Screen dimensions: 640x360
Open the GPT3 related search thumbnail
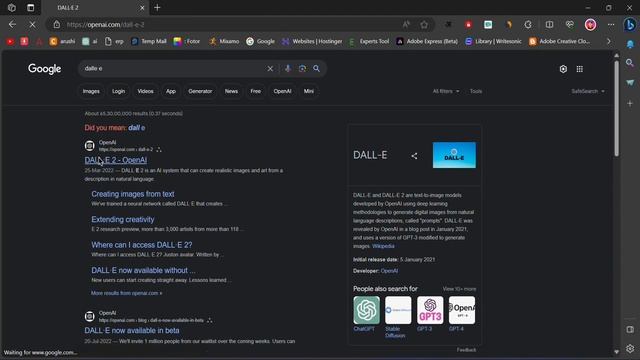pos(430,310)
